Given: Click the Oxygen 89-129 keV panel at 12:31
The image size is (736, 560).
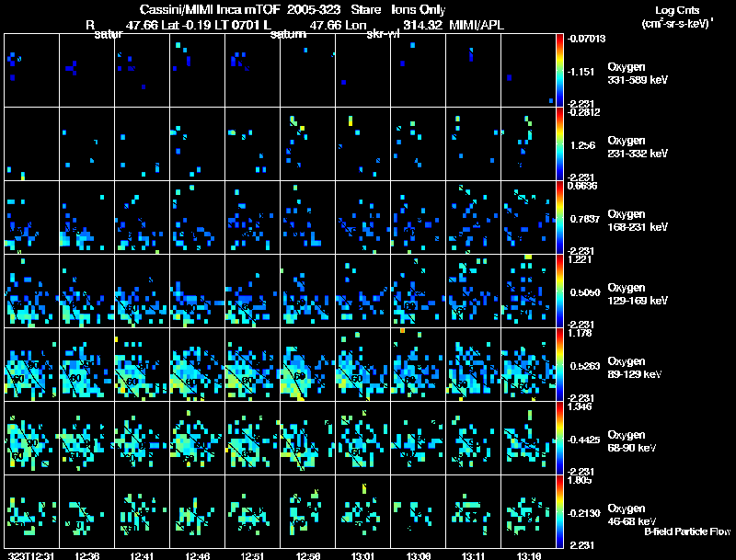Looking at the screenshot, I should pyautogui.click(x=31, y=364).
